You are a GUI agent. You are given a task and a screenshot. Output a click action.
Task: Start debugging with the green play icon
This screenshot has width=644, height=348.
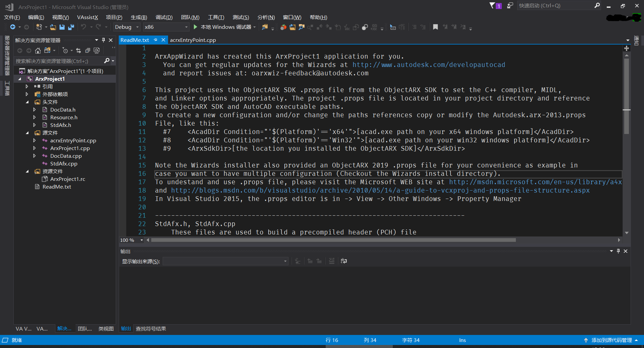(x=196, y=27)
